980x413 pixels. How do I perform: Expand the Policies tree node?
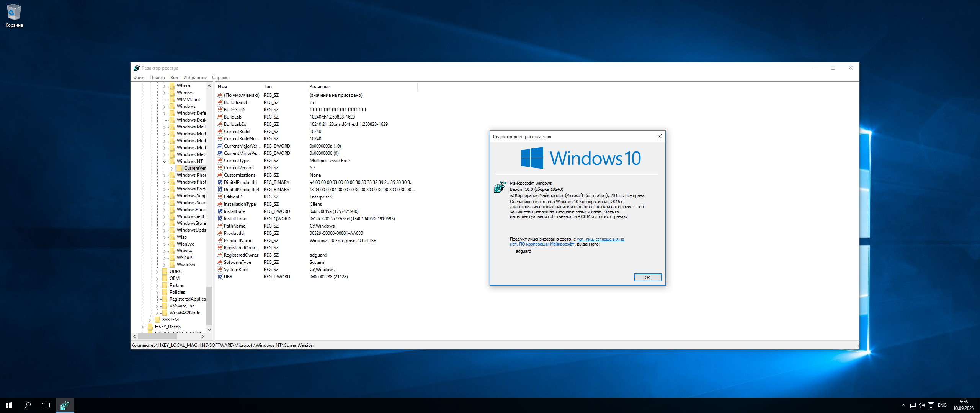tap(157, 292)
